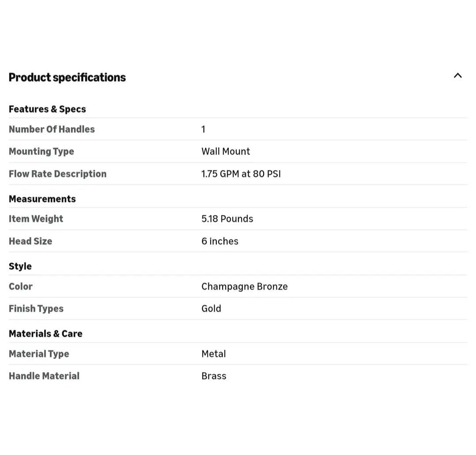The image size is (476, 455).
Task: Select the Brass handle material value
Action: [214, 376]
